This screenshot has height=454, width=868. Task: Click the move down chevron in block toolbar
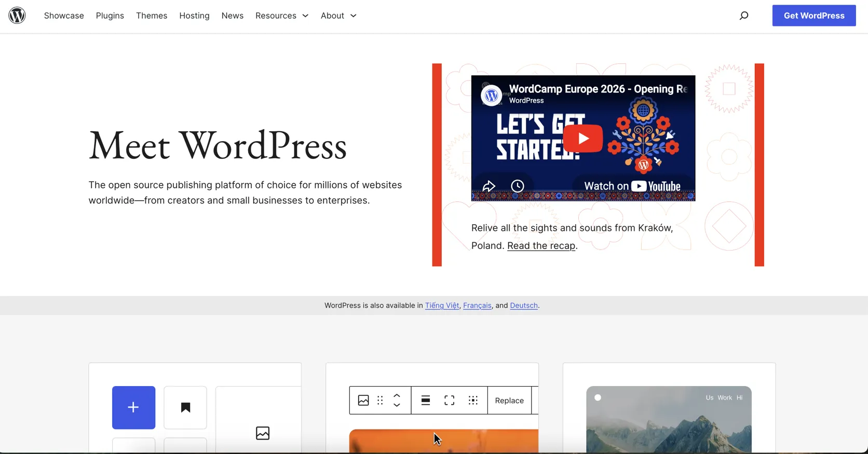(397, 405)
